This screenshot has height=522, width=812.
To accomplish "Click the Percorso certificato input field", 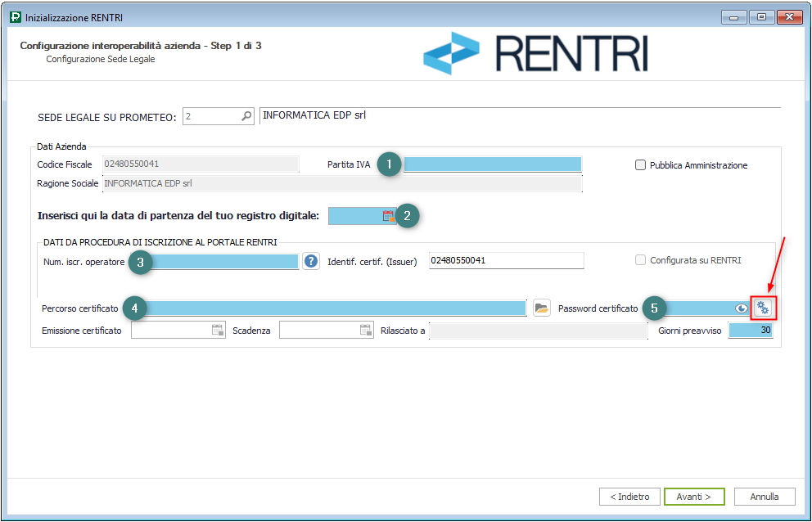I will [x=336, y=308].
